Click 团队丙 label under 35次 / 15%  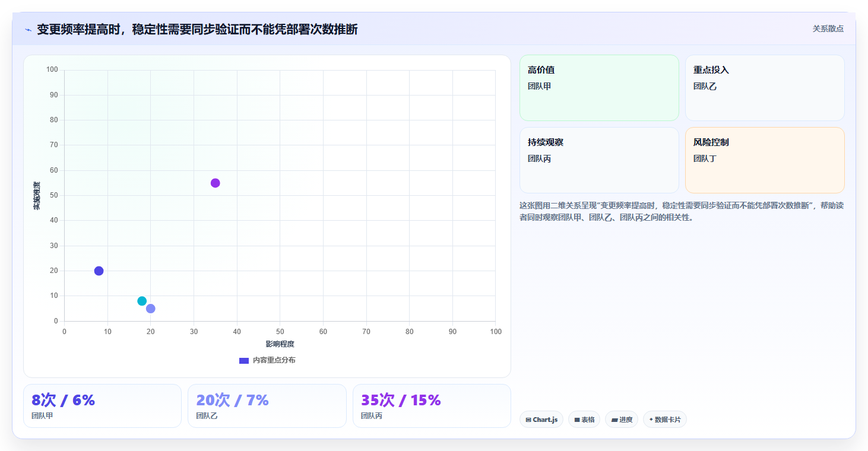[x=372, y=416]
